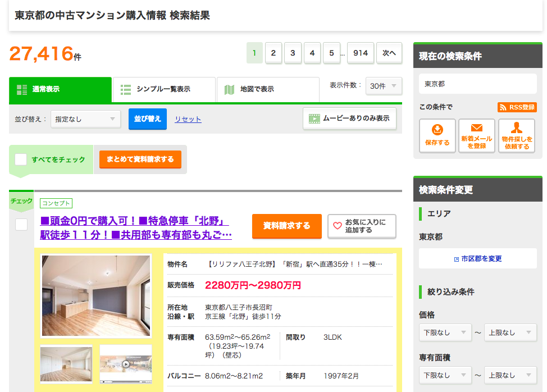Open 市区郡を変更 area change link

[477, 258]
